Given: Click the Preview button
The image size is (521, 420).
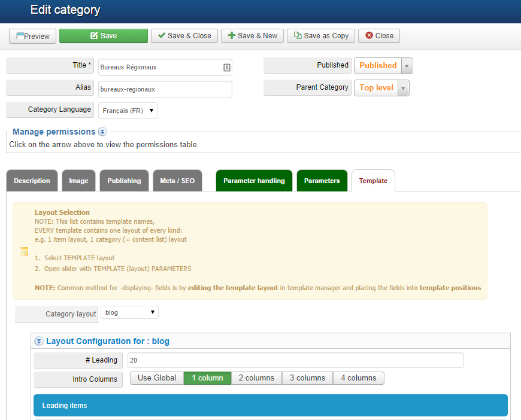Looking at the screenshot, I should 33,36.
